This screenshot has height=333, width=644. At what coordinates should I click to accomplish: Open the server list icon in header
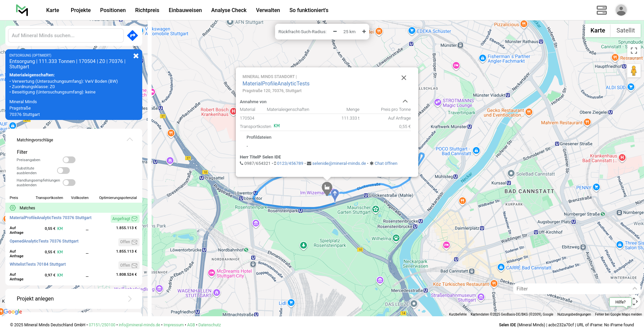(x=601, y=10)
